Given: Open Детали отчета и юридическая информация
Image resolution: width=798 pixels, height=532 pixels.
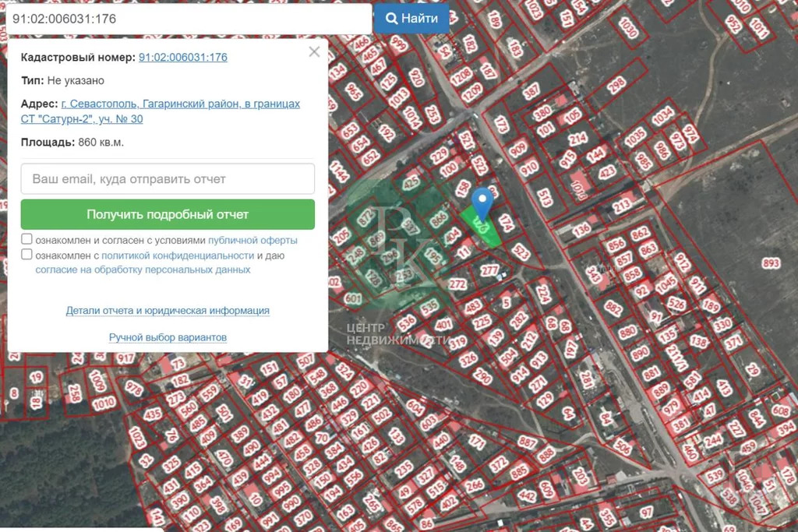Looking at the screenshot, I should (x=168, y=310).
